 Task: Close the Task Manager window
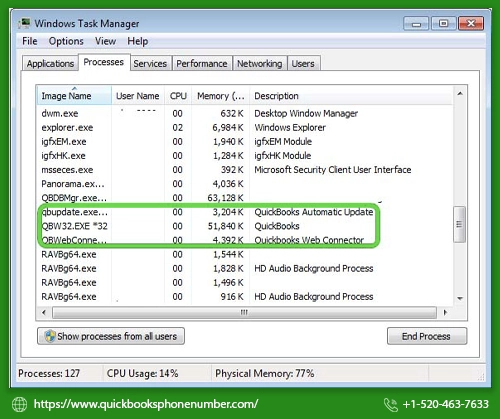click(471, 24)
